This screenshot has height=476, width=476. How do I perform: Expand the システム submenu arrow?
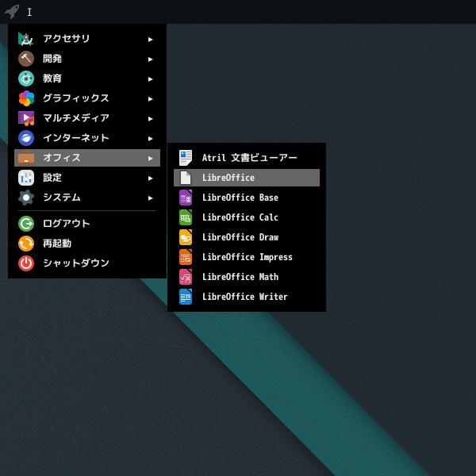[x=150, y=198]
